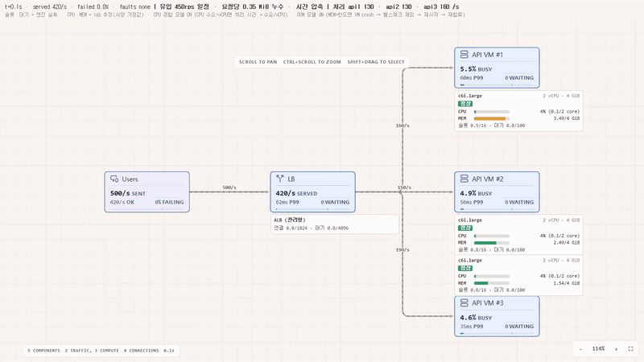Select the Users node title
This screenshot has width=644, height=362.
[x=130, y=179]
